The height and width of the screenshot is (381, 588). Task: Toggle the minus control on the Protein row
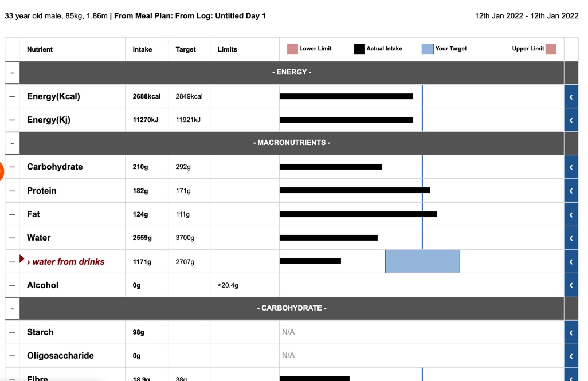tap(12, 191)
